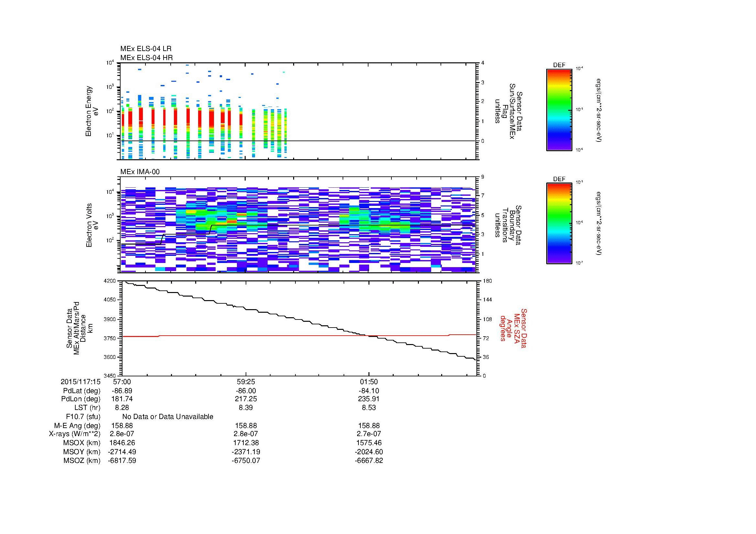Click the time tick label '57:00'
Screen dimensions: 756x534
click(x=122, y=382)
